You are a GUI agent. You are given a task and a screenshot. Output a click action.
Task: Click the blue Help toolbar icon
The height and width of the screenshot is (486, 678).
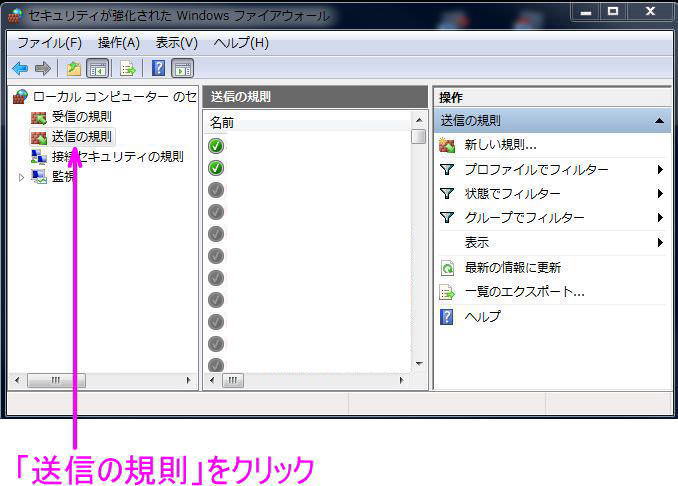coord(159,68)
